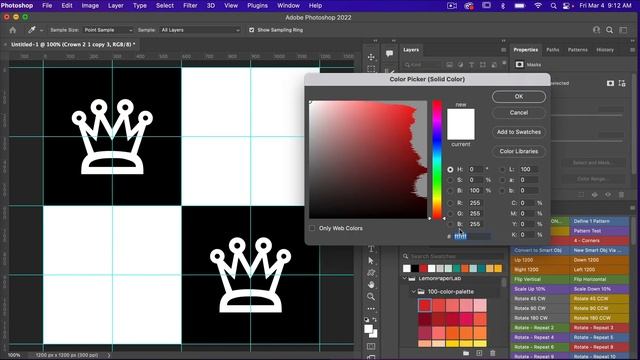Cancel the Color Picker dialog
Screen dimensions: 640x360
(x=519, y=113)
